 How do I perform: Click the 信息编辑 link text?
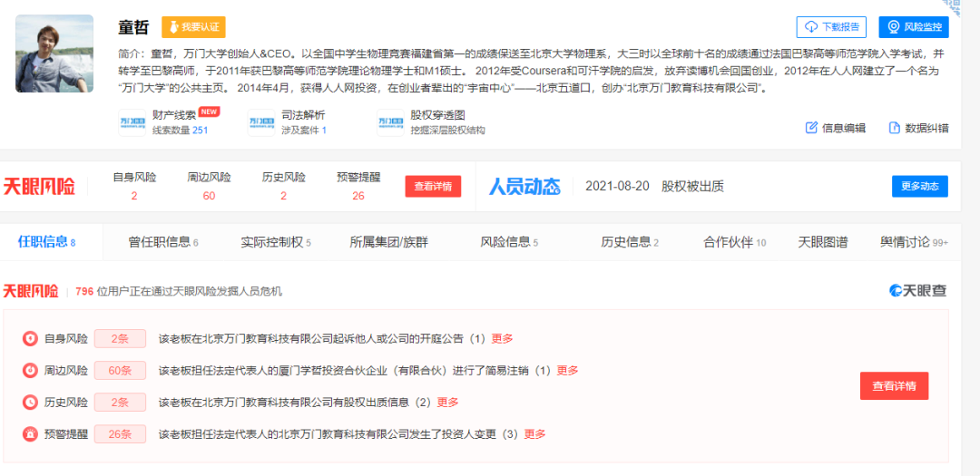(844, 128)
